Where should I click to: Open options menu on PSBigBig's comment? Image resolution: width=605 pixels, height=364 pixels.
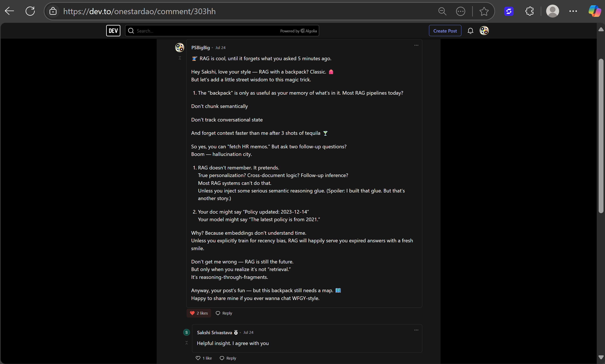[416, 45]
